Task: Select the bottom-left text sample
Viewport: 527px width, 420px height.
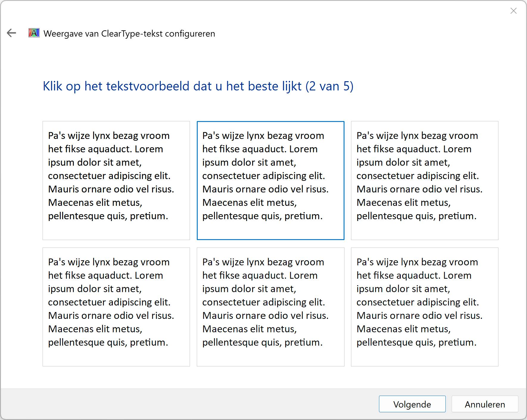Action: (x=116, y=307)
